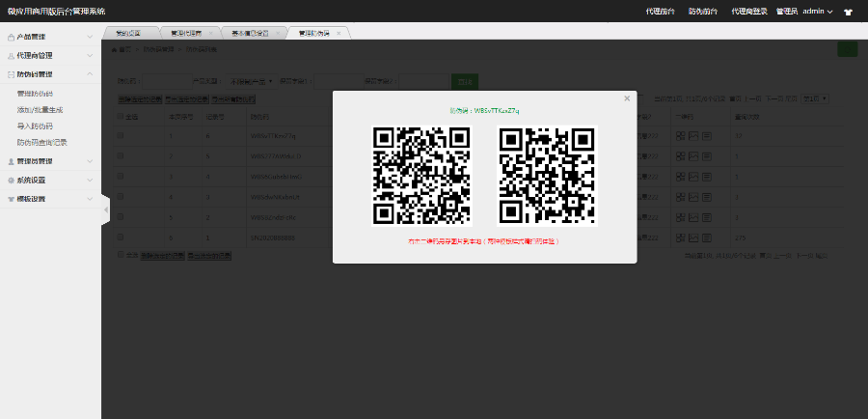Tick the 全选 checkbox below the table
The image size is (868, 419).
[x=121, y=255]
